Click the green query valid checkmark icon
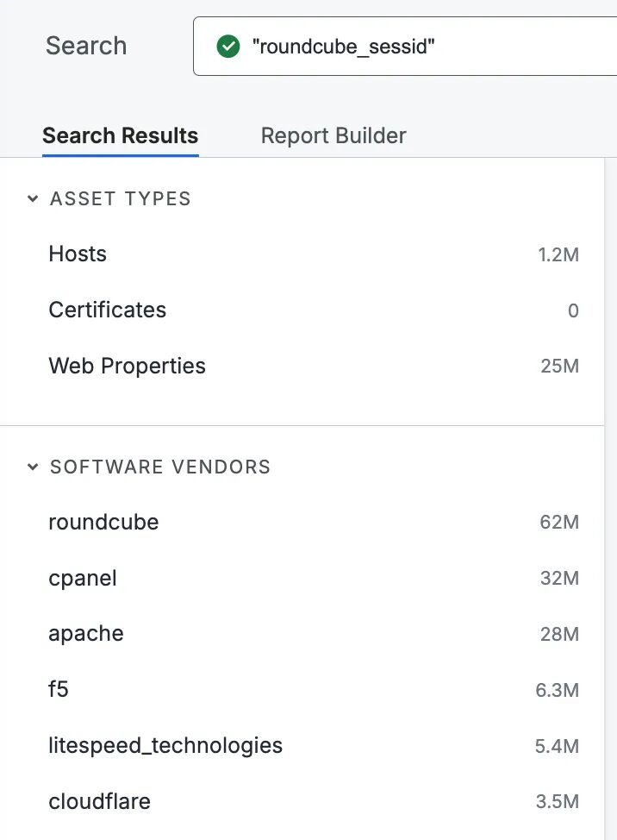The height and width of the screenshot is (840, 617). (228, 46)
